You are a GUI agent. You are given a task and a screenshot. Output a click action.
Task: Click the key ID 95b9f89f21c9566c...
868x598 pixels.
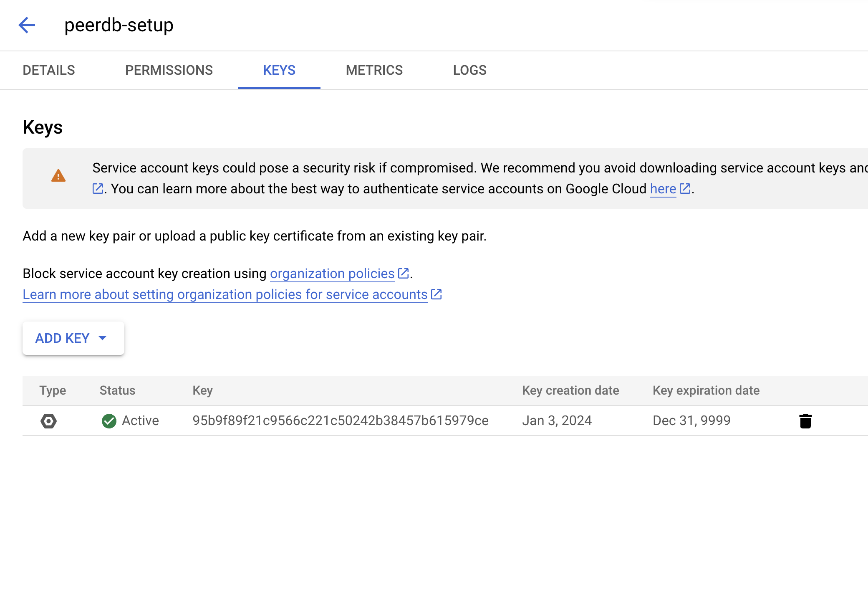pyautogui.click(x=340, y=421)
